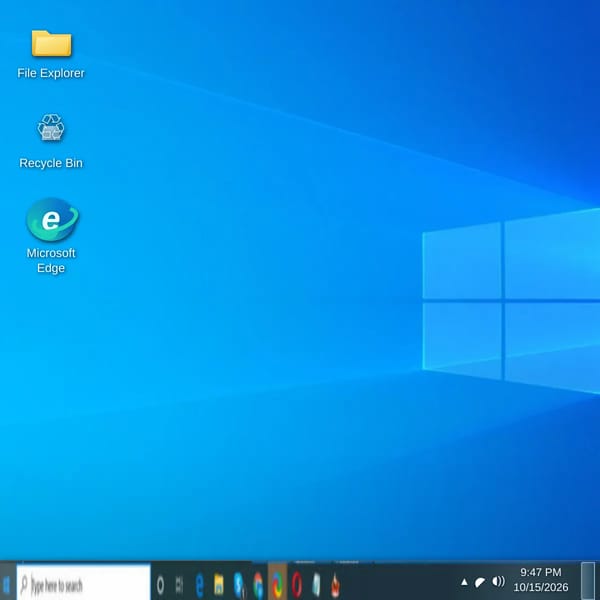This screenshot has height=600, width=600.
Task: Open Cortana circle icon on taskbar
Action: click(x=160, y=585)
